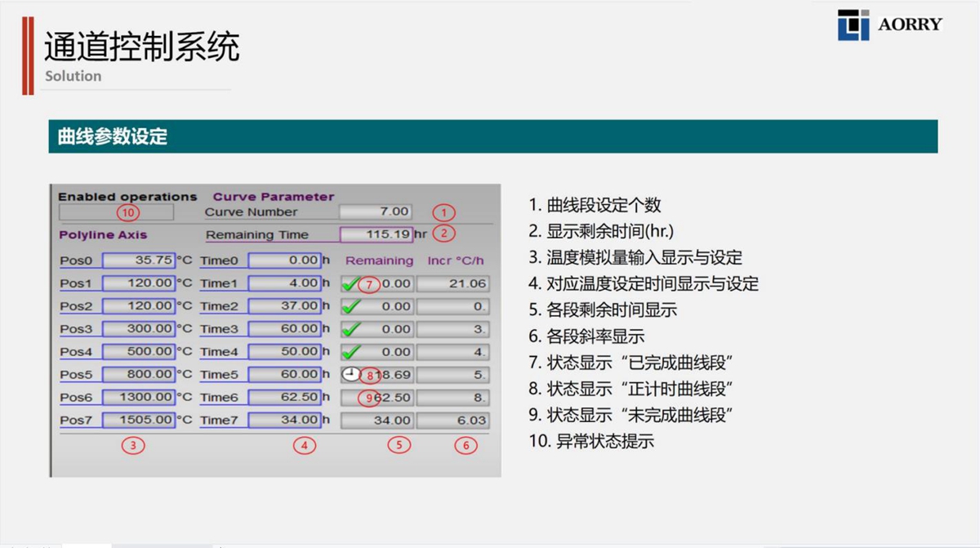Click the Pos0 label
The image size is (980, 548).
[x=77, y=261]
